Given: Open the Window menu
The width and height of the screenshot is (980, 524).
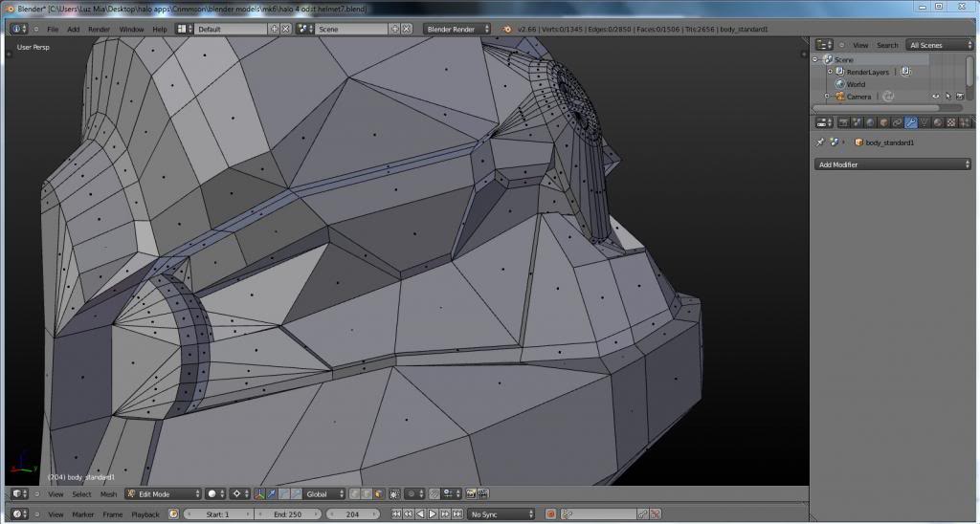Looking at the screenshot, I should [x=131, y=30].
